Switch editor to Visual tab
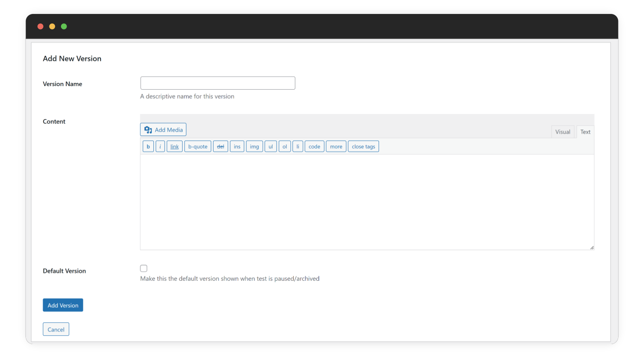The width and height of the screenshot is (644, 360). click(563, 132)
